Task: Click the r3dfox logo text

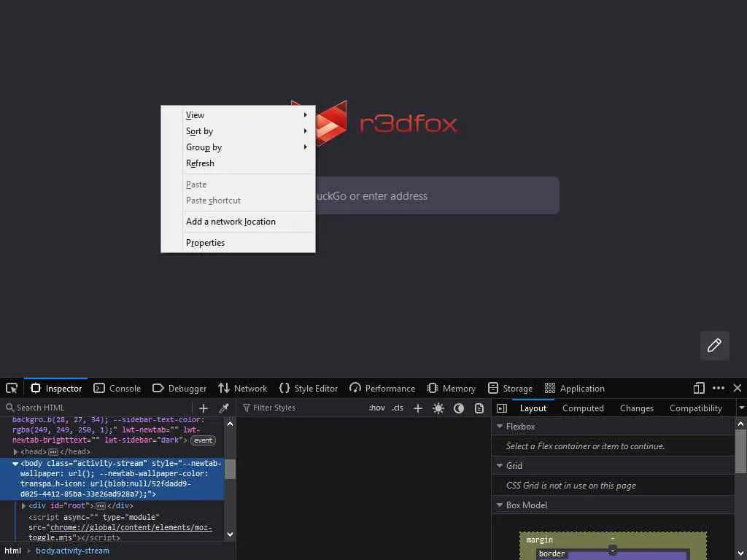Action: point(409,123)
